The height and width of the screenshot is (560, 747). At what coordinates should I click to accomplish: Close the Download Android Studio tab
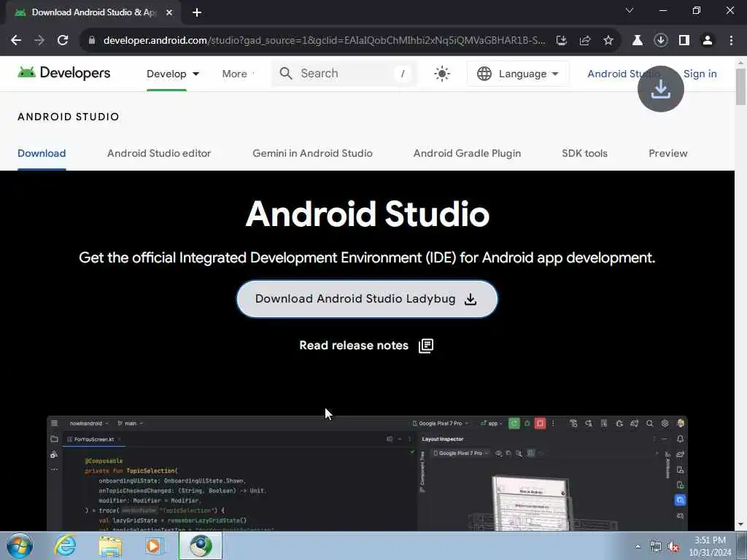tap(169, 12)
